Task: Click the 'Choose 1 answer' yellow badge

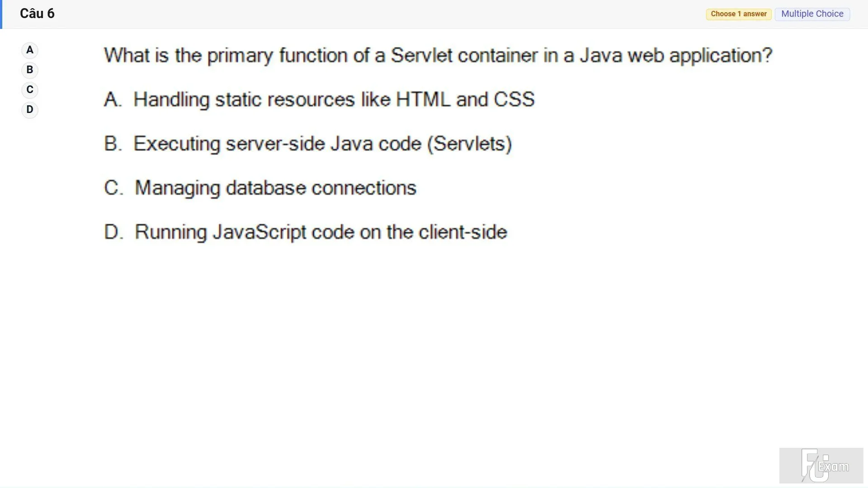Action: click(x=739, y=14)
